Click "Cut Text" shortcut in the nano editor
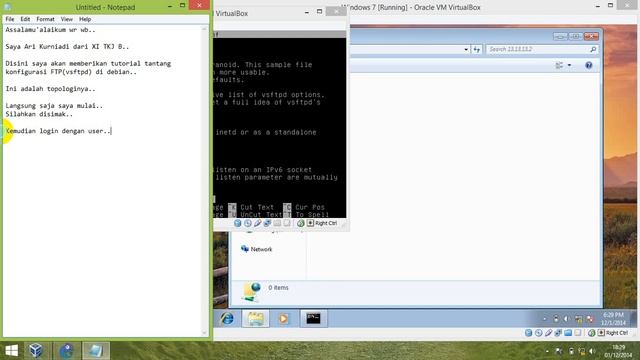640x360 pixels. pos(257,207)
